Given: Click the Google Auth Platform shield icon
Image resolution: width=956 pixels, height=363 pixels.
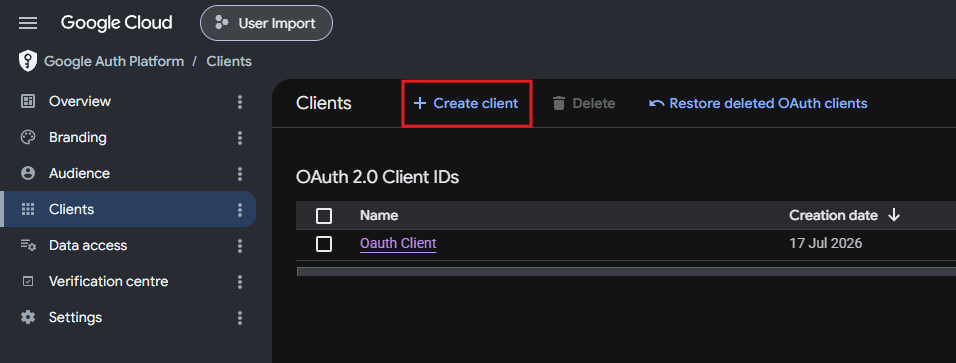Looking at the screenshot, I should pos(28,61).
